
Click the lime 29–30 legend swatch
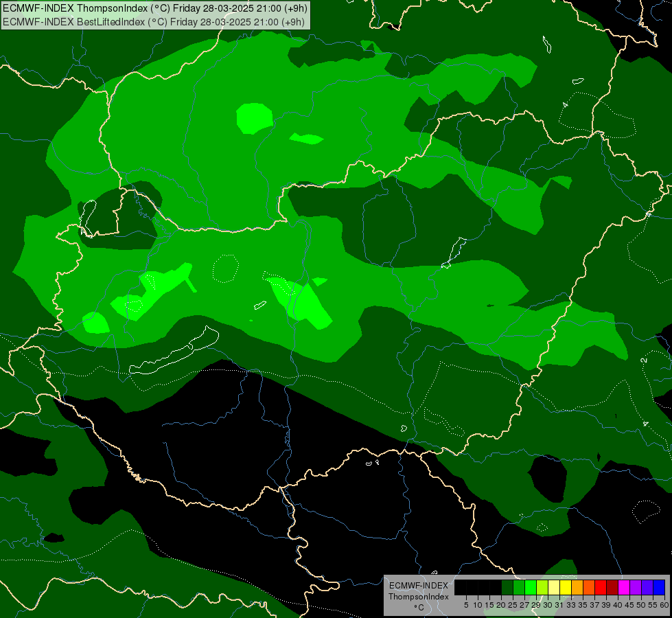542,587
